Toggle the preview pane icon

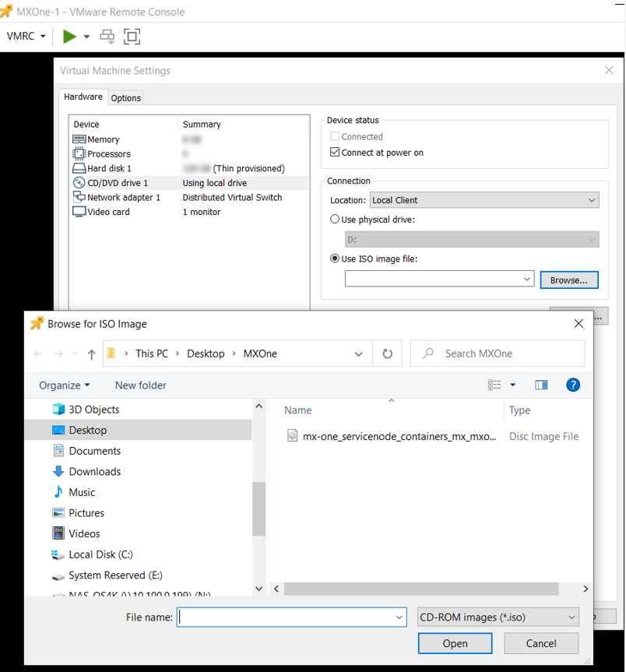pos(541,385)
